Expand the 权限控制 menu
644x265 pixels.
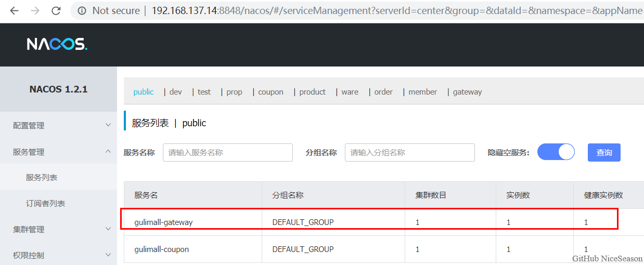[x=58, y=255]
